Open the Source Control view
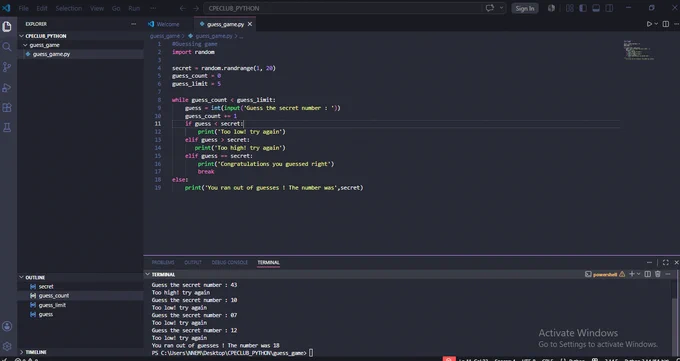 7,67
